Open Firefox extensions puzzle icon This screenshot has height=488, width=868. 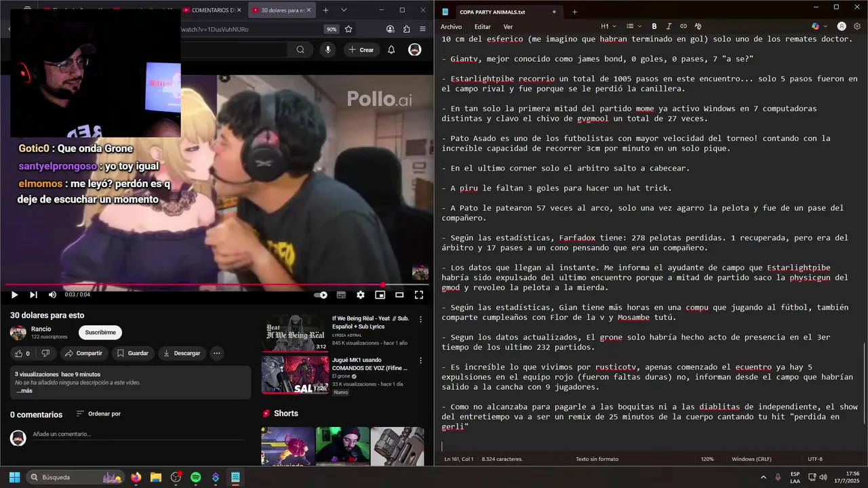(x=406, y=29)
